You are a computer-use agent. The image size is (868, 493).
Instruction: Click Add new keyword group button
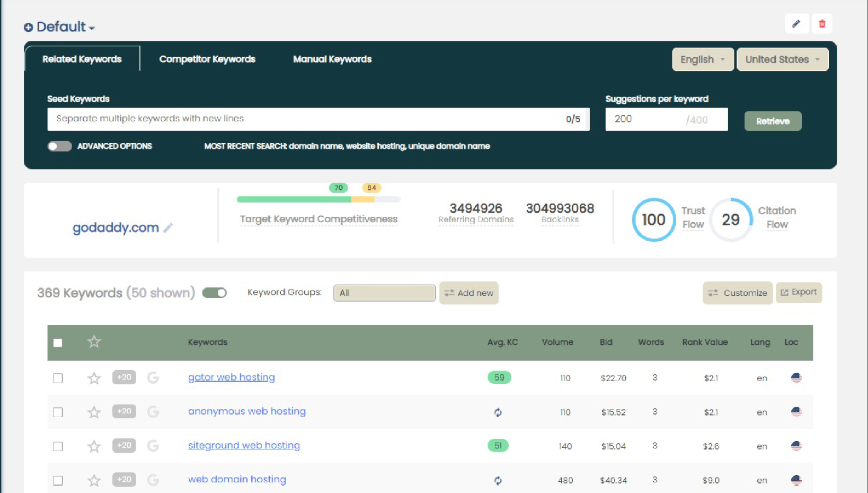click(x=468, y=293)
